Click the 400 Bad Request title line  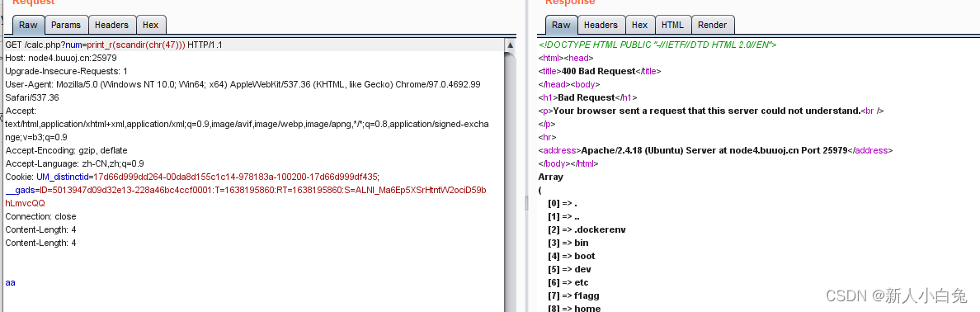click(600, 71)
